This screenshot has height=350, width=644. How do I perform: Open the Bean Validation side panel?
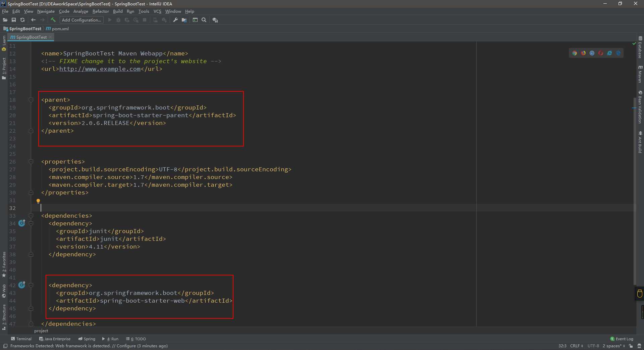pos(640,107)
